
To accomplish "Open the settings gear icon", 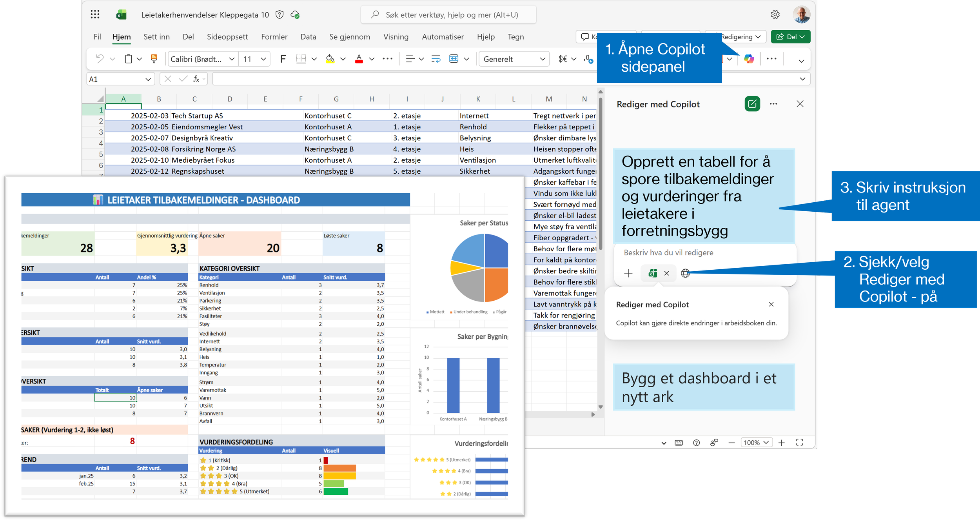I will [775, 15].
